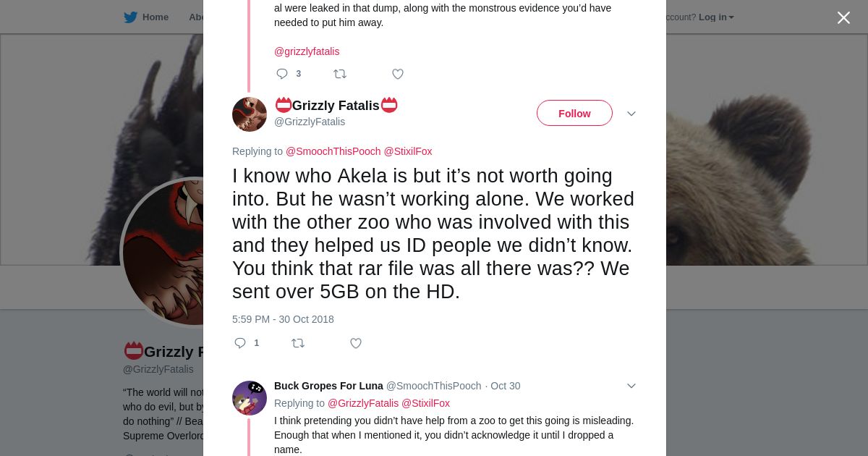Retweet the top partially visible tweet
868x456 pixels.
click(340, 74)
